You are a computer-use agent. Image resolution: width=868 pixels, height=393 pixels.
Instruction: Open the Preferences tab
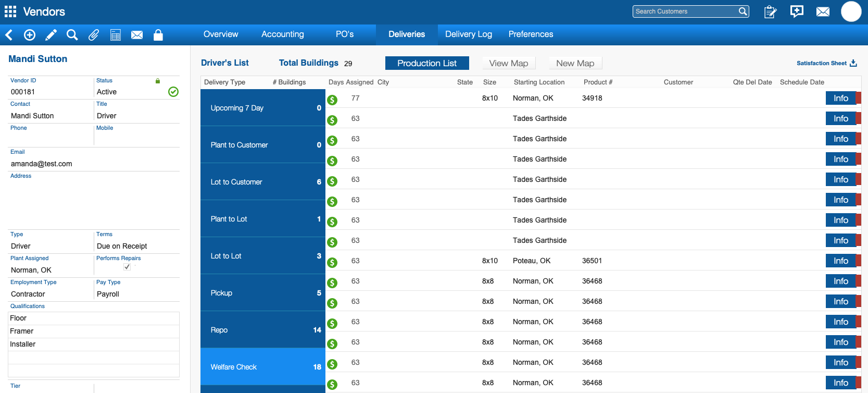[x=531, y=34]
